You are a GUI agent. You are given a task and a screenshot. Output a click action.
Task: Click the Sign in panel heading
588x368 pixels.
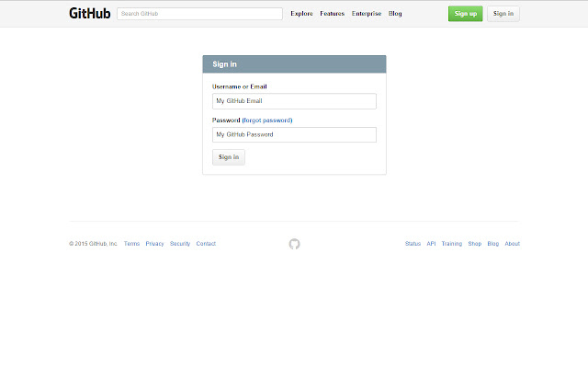224,64
